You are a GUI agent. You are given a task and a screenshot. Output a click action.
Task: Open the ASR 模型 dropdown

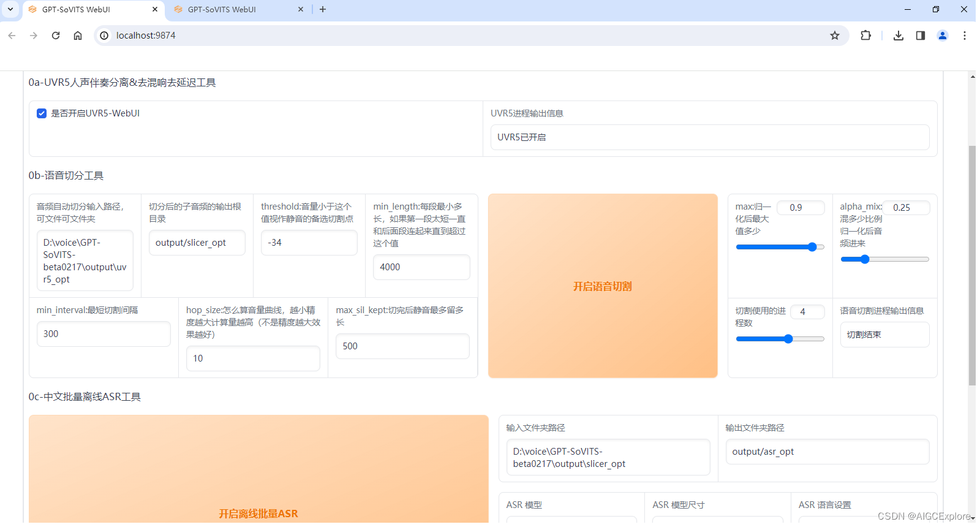click(x=571, y=520)
